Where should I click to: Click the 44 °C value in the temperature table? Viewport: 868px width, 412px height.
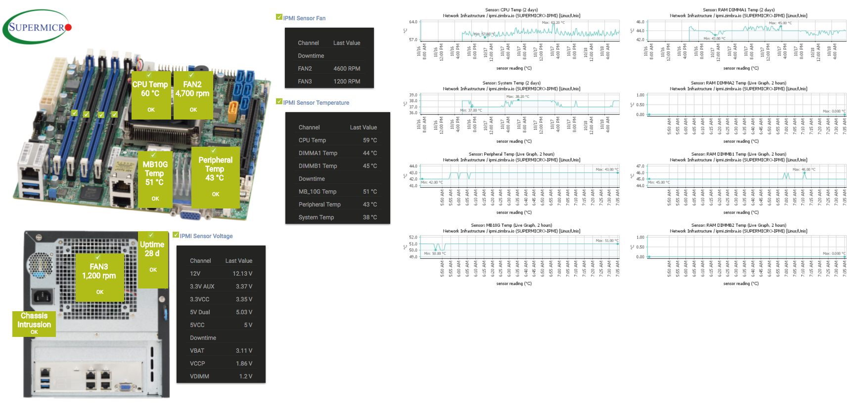pyautogui.click(x=370, y=153)
